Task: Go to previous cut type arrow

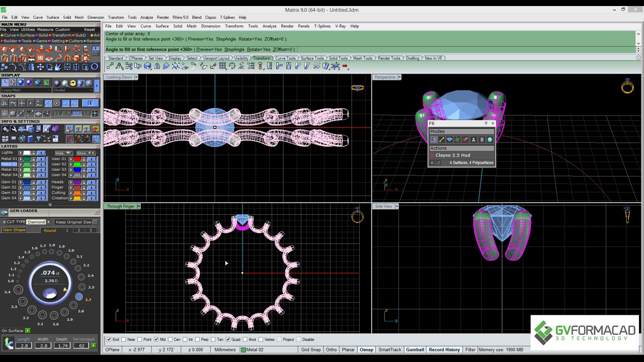Action: point(4,222)
